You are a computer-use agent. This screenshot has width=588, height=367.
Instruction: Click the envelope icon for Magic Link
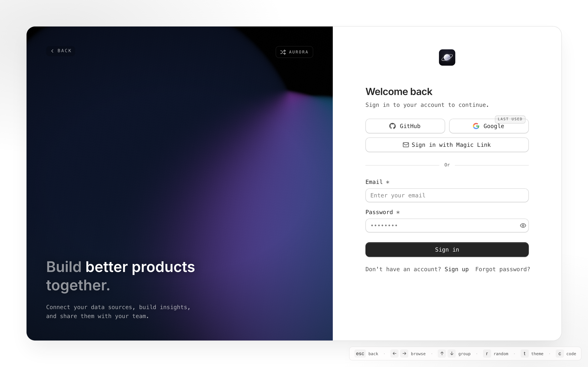point(406,145)
